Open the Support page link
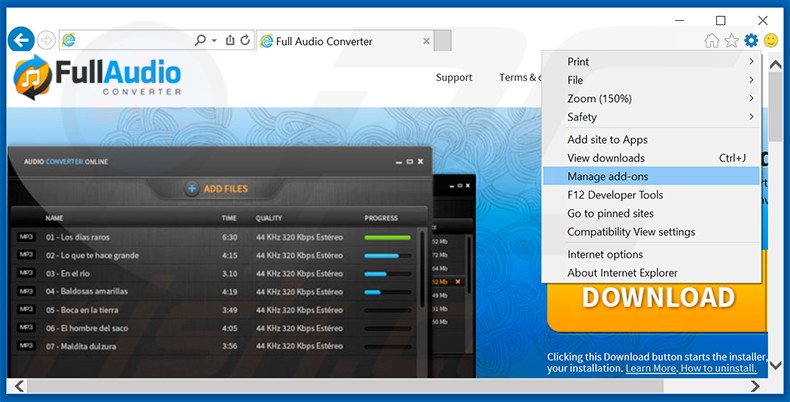790x402 pixels. pyautogui.click(x=454, y=78)
